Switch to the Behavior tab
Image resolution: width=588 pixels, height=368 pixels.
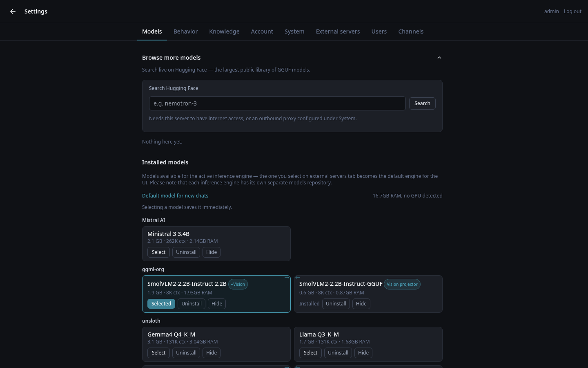click(185, 31)
